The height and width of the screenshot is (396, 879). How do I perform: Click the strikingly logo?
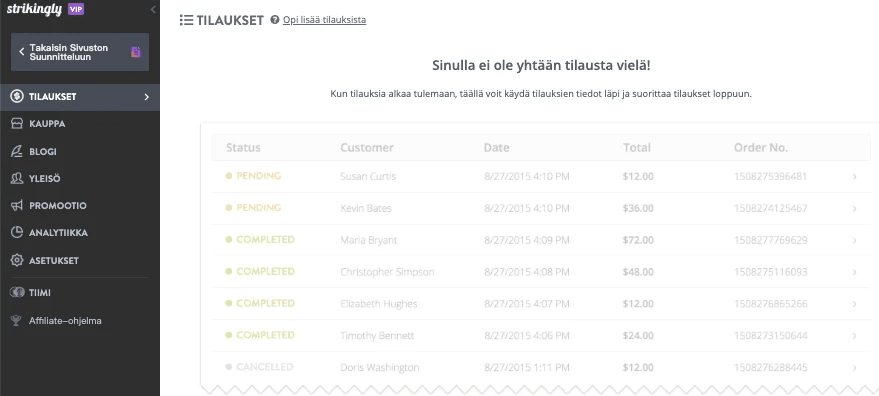coord(34,9)
